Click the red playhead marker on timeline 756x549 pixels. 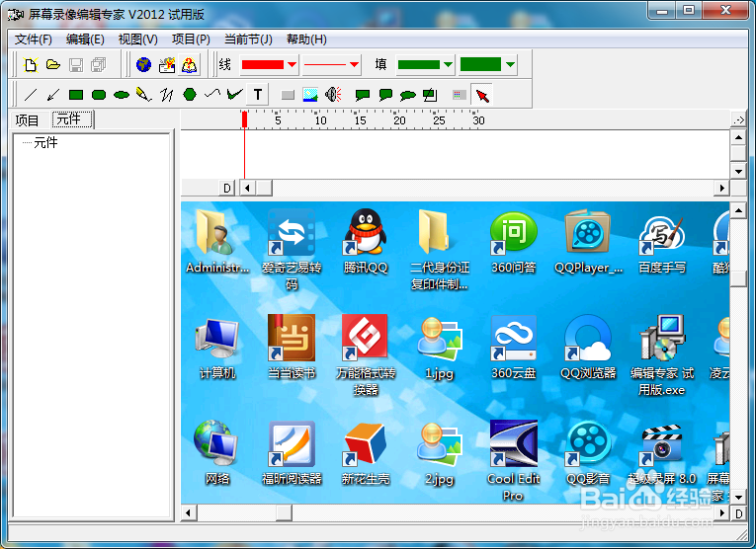point(244,119)
